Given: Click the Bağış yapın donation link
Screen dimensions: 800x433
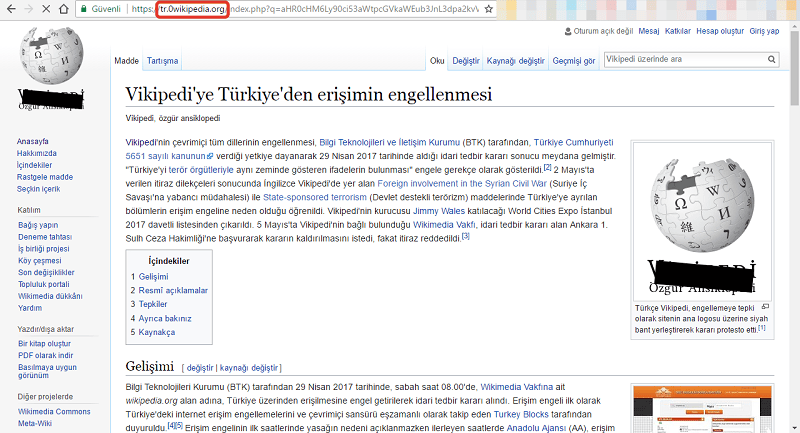Looking at the screenshot, I should (x=38, y=225).
